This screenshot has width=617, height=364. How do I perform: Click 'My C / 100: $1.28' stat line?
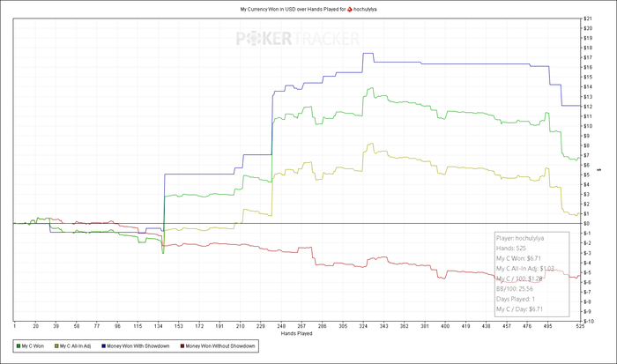tap(519, 279)
